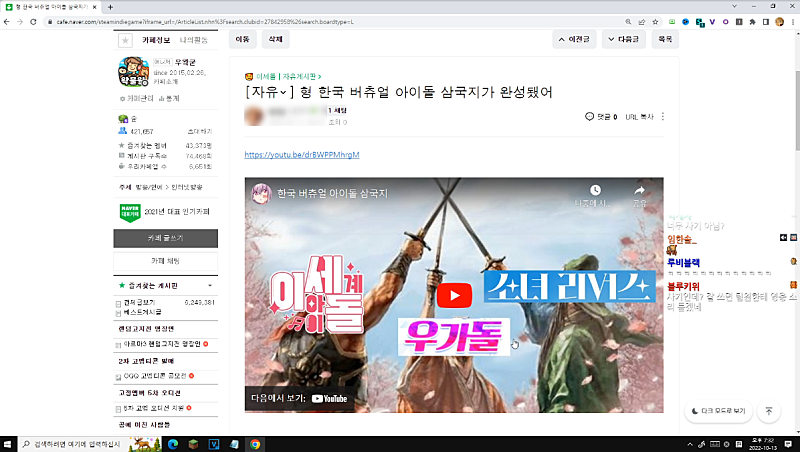The width and height of the screenshot is (800, 452).
Task: Open the Chrome three-dot menu
Action: click(x=793, y=22)
